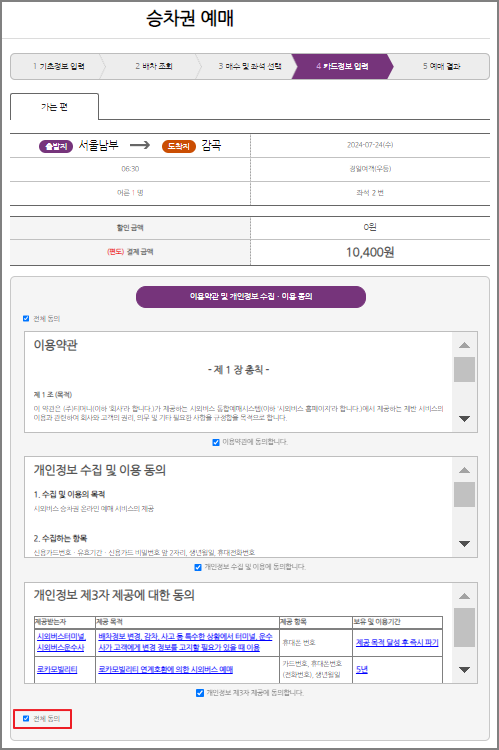Open the 로카모빌리티 recipient link
The height and width of the screenshot is (750, 499).
click(57, 669)
